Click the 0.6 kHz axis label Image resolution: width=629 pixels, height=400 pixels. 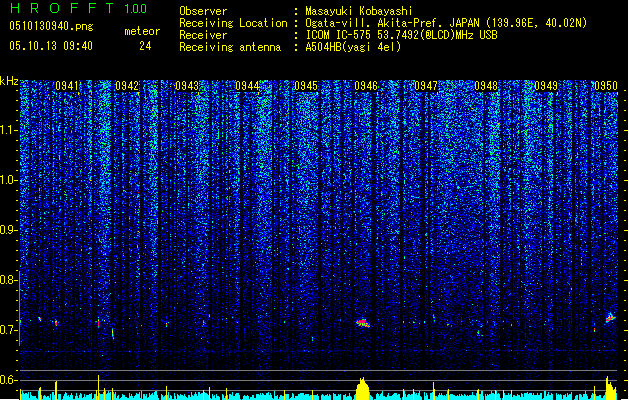click(8, 380)
